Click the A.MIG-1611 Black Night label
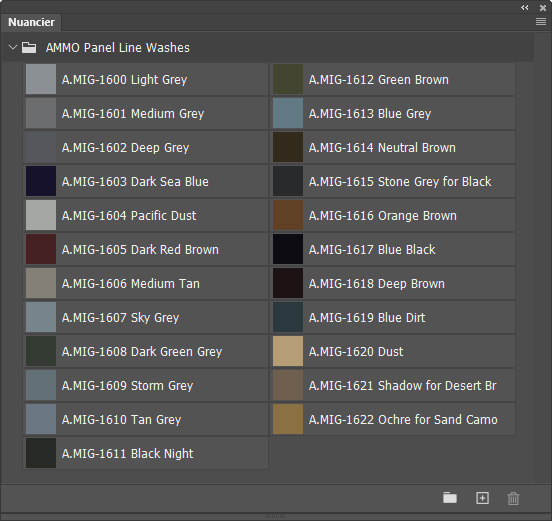 tap(127, 453)
